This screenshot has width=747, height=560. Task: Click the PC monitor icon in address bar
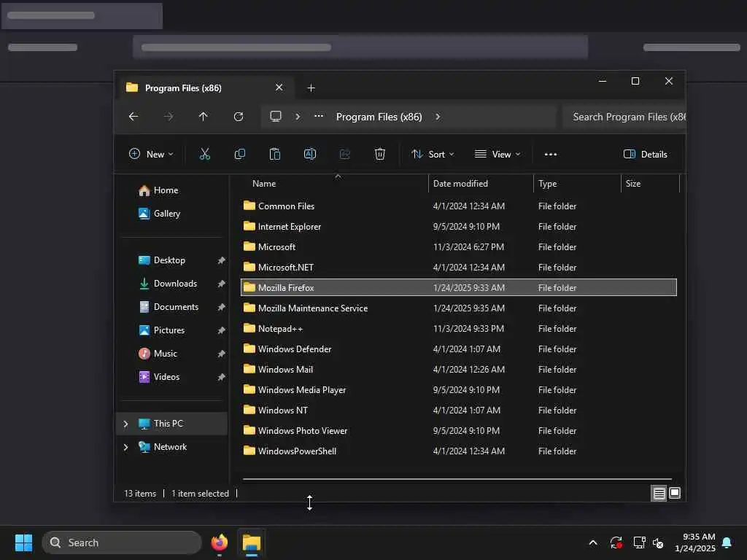pos(276,117)
